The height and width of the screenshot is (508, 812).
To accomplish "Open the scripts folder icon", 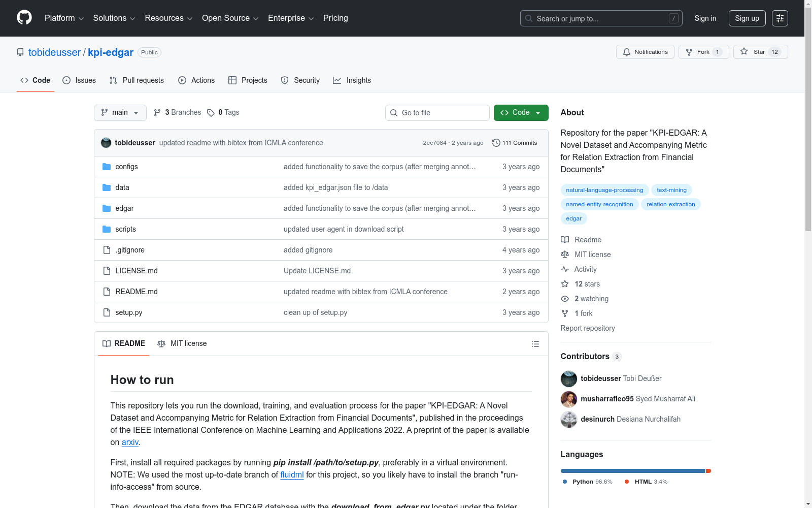I will coord(107,229).
